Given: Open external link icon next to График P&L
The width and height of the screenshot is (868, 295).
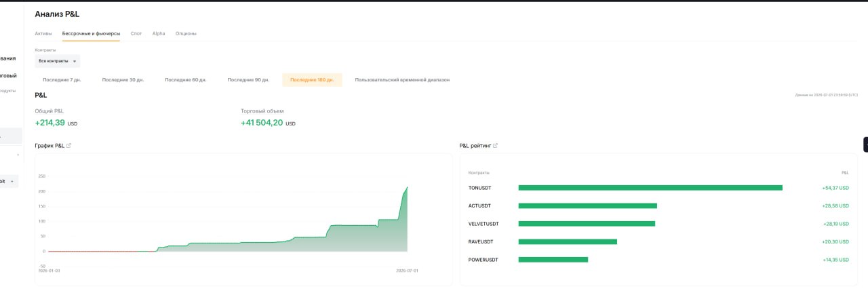Looking at the screenshot, I should (x=68, y=146).
